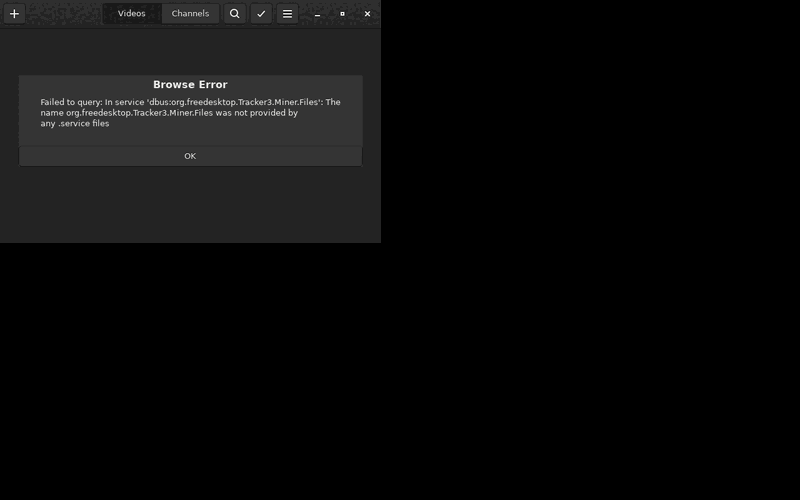Maximize the Videos window
The image size is (800, 500).
coord(342,14)
